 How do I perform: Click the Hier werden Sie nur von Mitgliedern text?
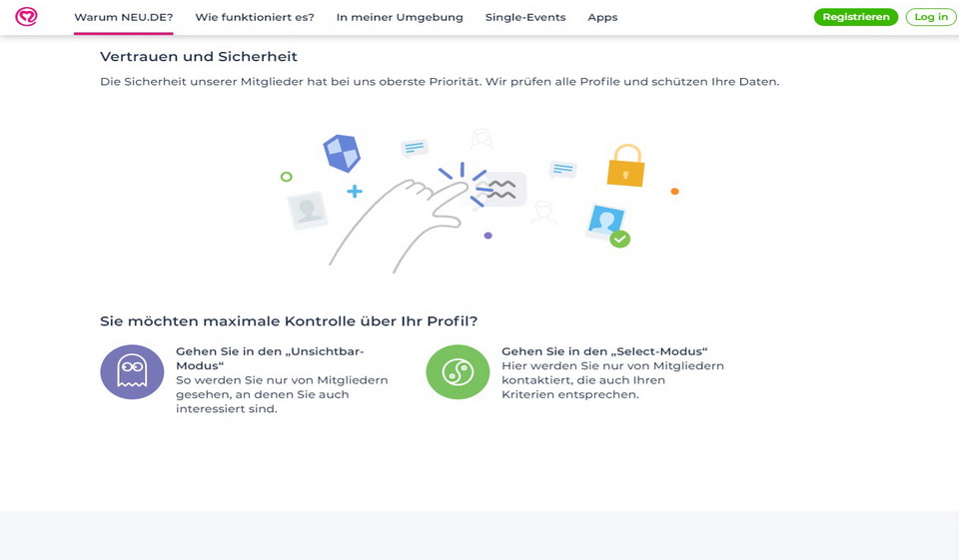[x=612, y=380]
